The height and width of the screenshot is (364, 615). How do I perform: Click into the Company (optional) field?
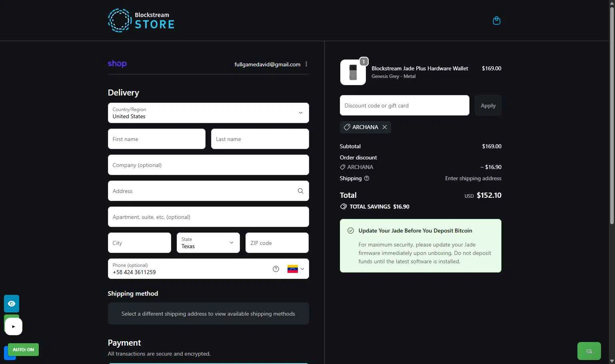208,165
